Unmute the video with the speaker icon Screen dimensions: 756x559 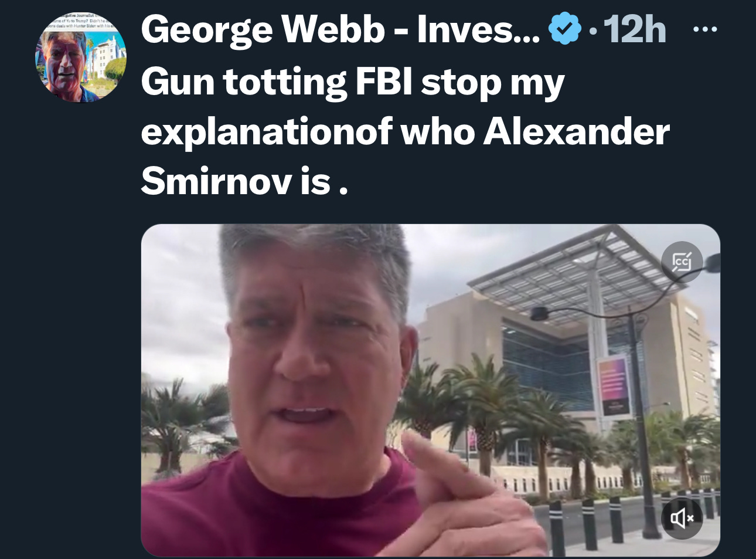tap(682, 517)
